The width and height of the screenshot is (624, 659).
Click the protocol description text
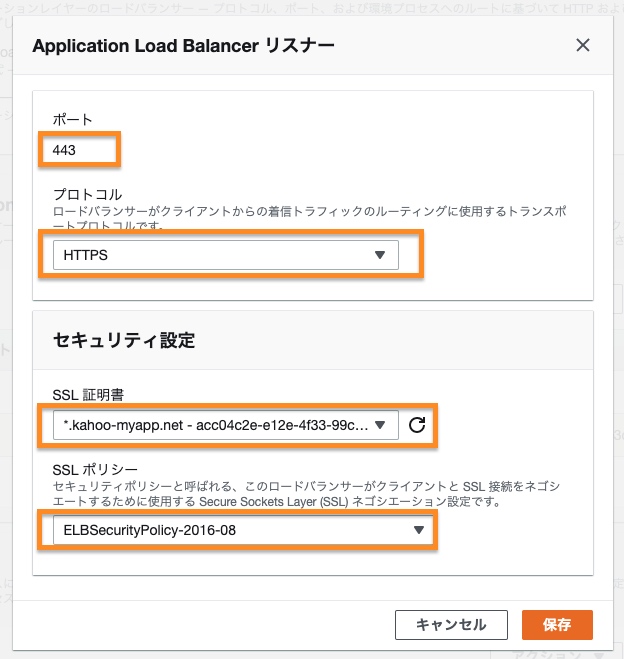click(300, 218)
